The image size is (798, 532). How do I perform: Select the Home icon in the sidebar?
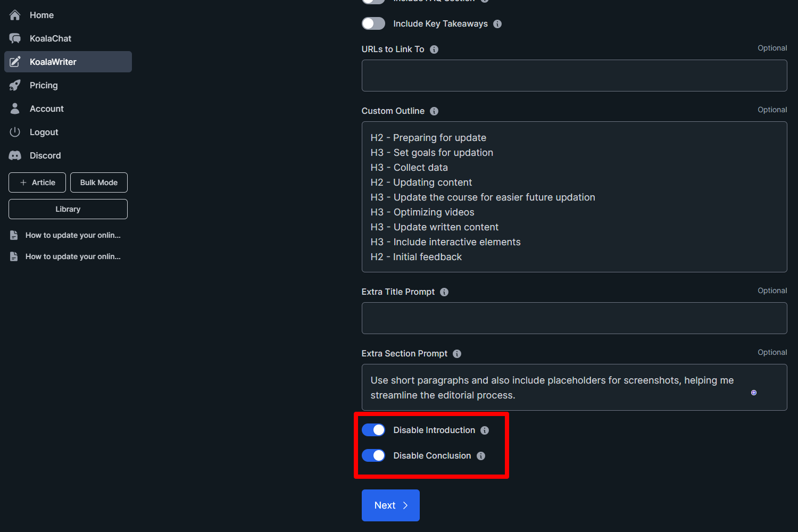tap(15, 15)
